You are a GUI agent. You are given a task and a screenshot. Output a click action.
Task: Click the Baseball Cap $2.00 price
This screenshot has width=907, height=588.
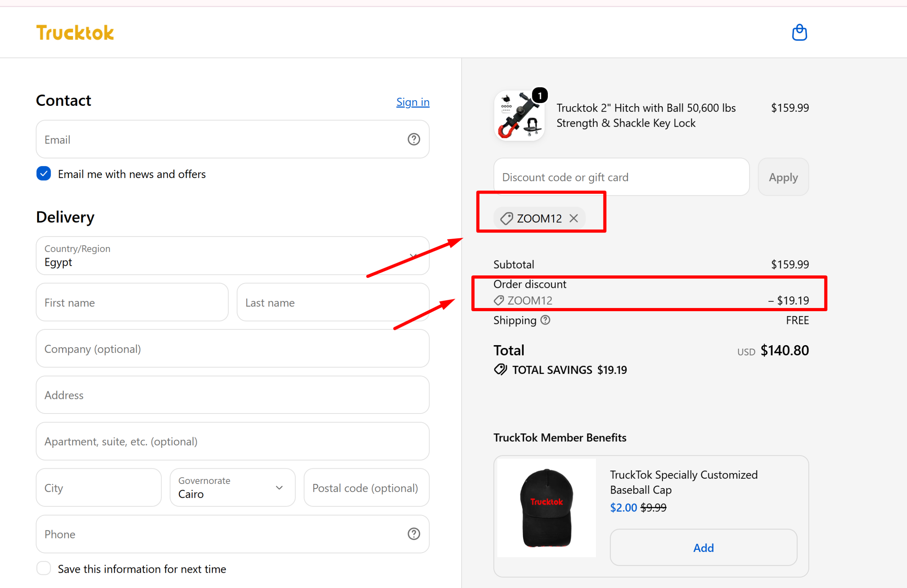coord(624,508)
